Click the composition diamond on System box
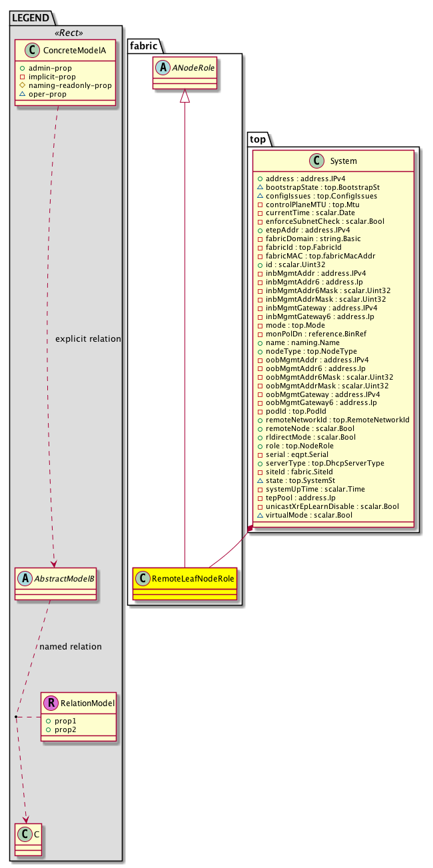Image resolution: width=433 pixels, height=868 pixels. point(250,528)
